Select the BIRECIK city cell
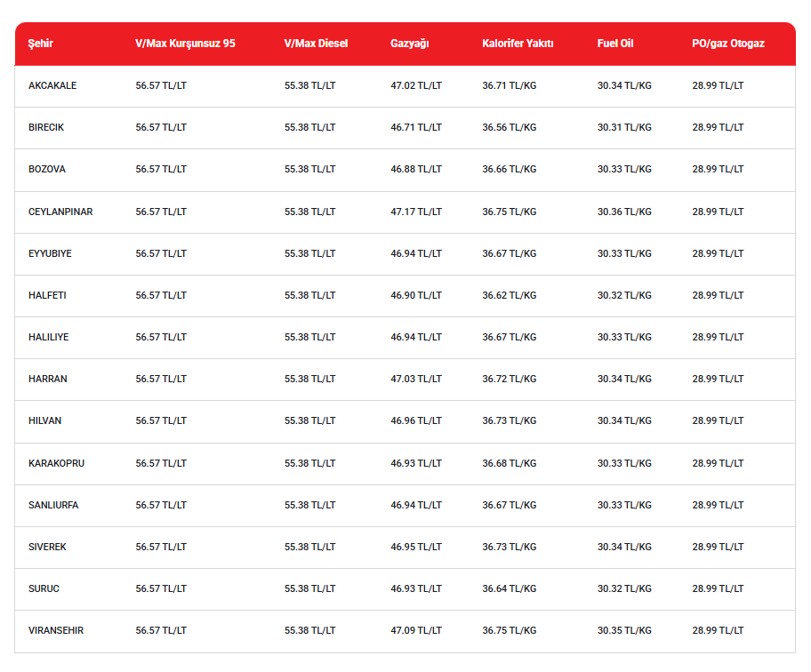Image resolution: width=811 pixels, height=672 pixels. point(46,128)
